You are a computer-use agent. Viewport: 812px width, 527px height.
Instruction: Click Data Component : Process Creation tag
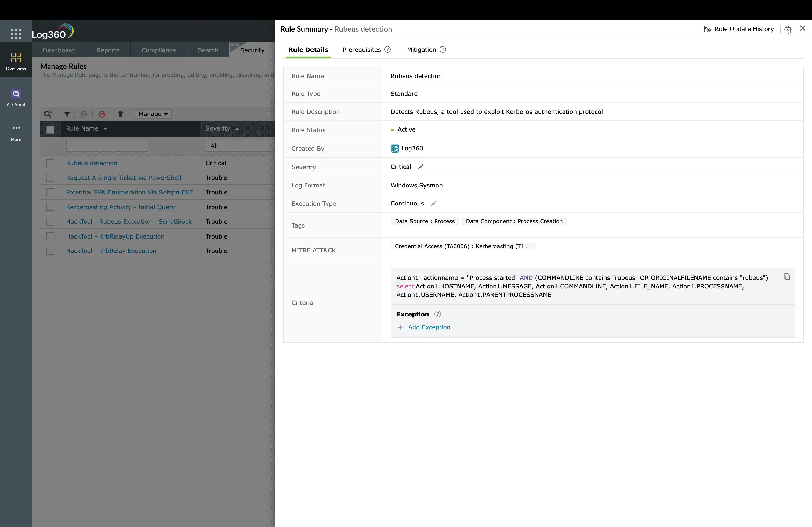point(514,221)
